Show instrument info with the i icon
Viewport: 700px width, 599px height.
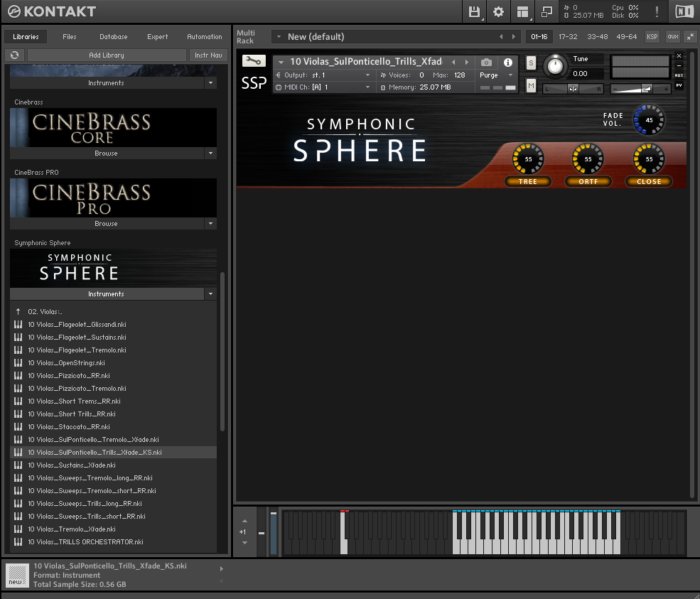point(508,62)
